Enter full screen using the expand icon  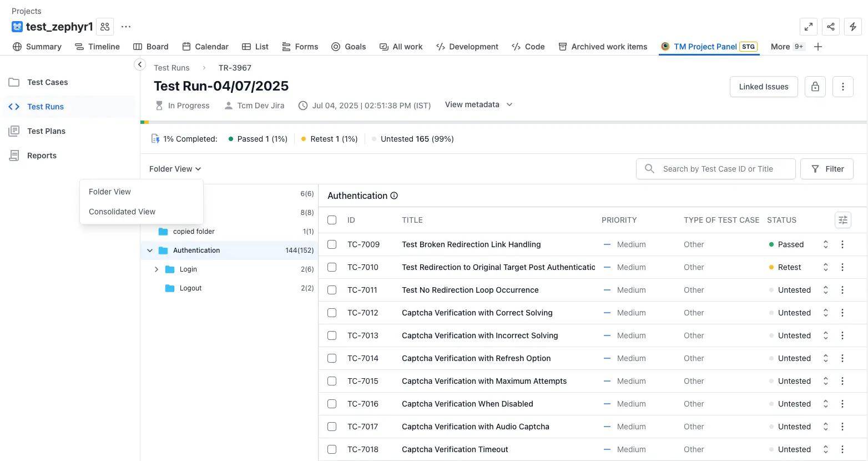(809, 27)
